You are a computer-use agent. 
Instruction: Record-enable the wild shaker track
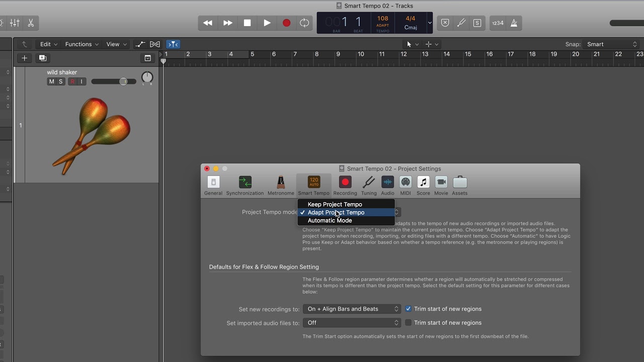[x=72, y=81]
